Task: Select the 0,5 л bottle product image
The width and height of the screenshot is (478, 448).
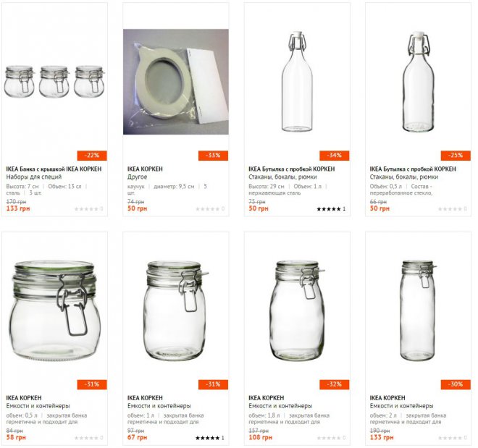Action: [x=417, y=81]
